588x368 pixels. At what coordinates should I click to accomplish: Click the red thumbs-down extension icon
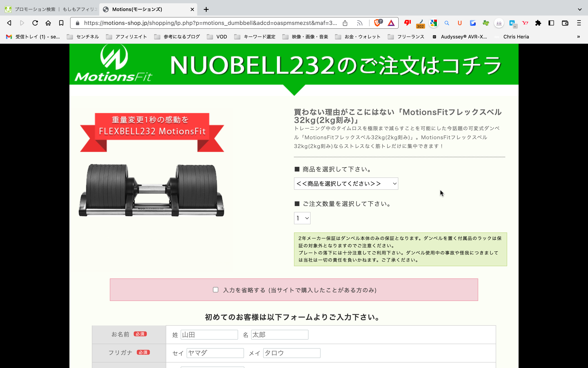(408, 23)
